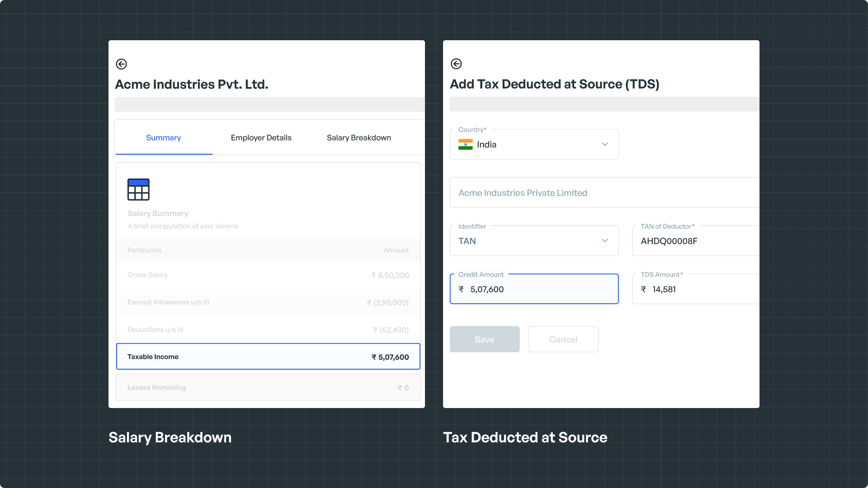
Task: Expand the Identifier dropdown chevron
Action: click(x=605, y=241)
